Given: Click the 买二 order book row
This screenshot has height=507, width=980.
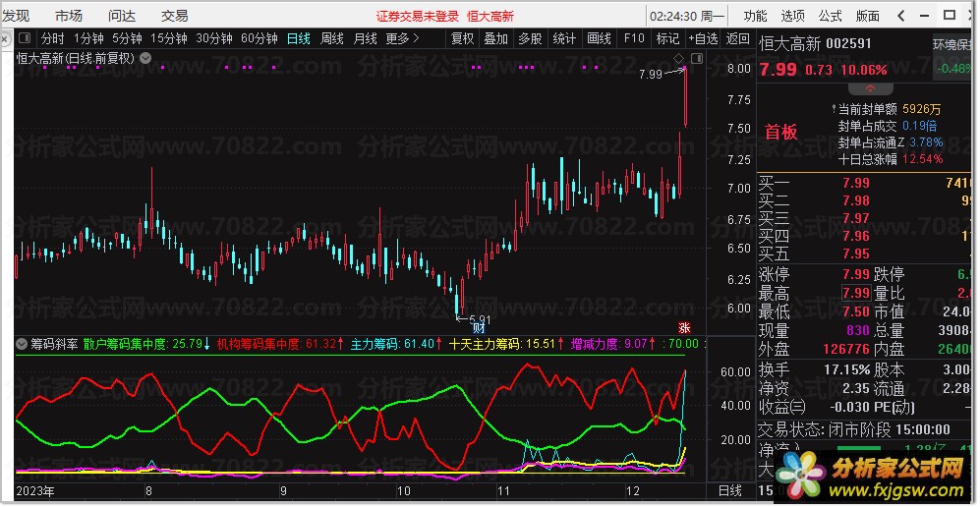Looking at the screenshot, I should pyautogui.click(x=864, y=200).
